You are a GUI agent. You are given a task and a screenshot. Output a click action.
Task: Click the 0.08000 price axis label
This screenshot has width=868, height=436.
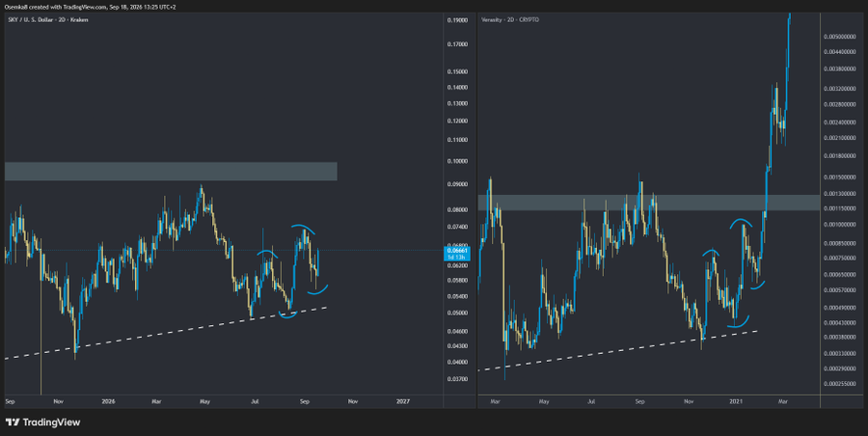click(x=457, y=210)
